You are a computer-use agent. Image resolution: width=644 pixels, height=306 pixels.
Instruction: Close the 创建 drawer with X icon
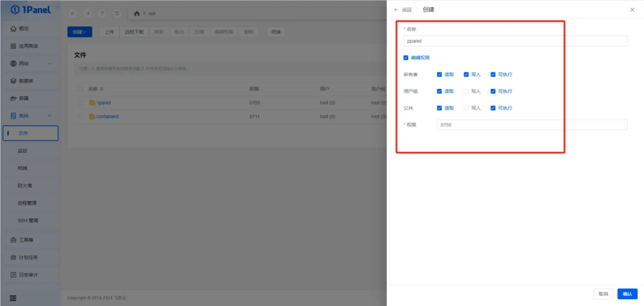[x=632, y=10]
